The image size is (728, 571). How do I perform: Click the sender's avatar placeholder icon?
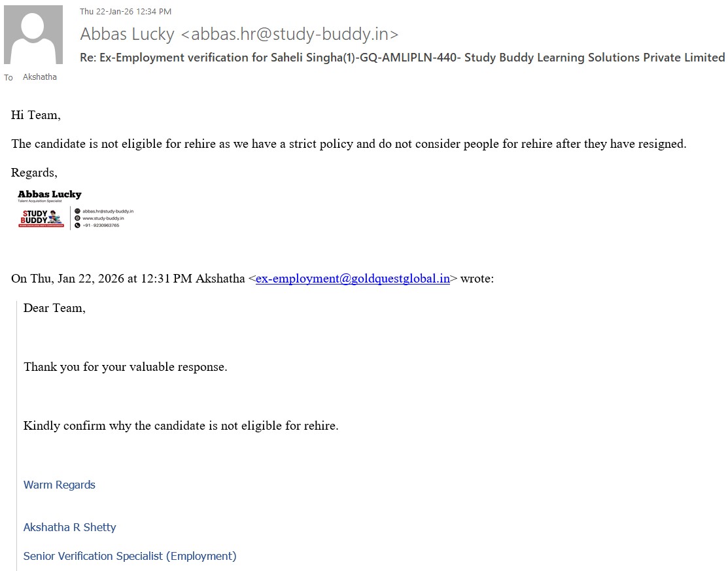click(33, 35)
